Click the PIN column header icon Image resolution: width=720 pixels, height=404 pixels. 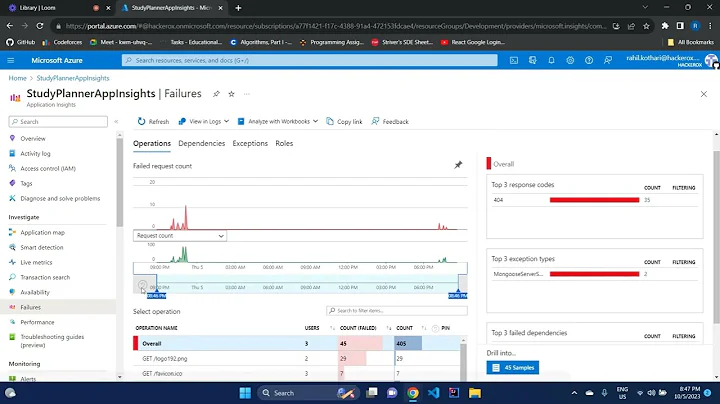[x=435, y=328]
